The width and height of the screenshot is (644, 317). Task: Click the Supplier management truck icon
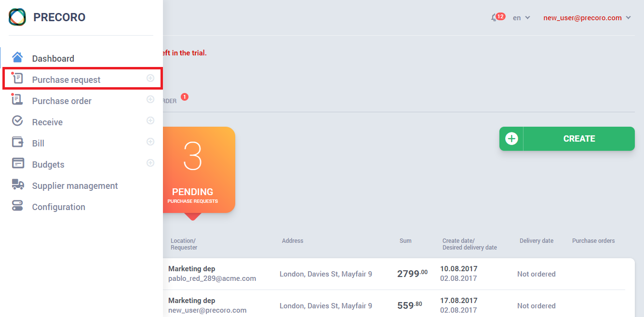pos(18,185)
